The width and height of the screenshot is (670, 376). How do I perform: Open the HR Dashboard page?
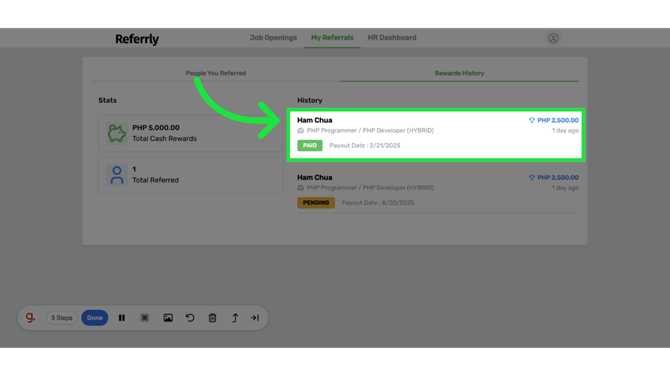pyautogui.click(x=392, y=38)
